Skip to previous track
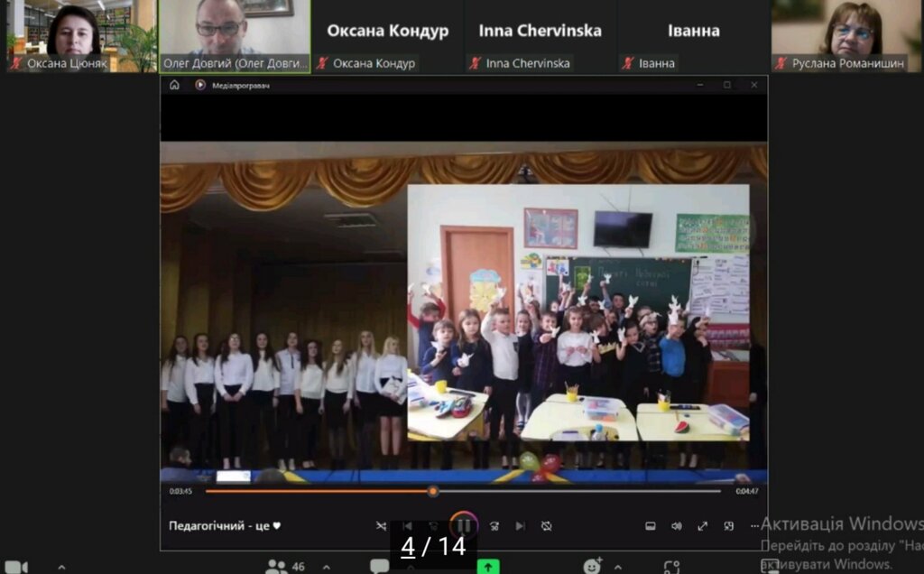The width and height of the screenshot is (924, 574). 408,526
